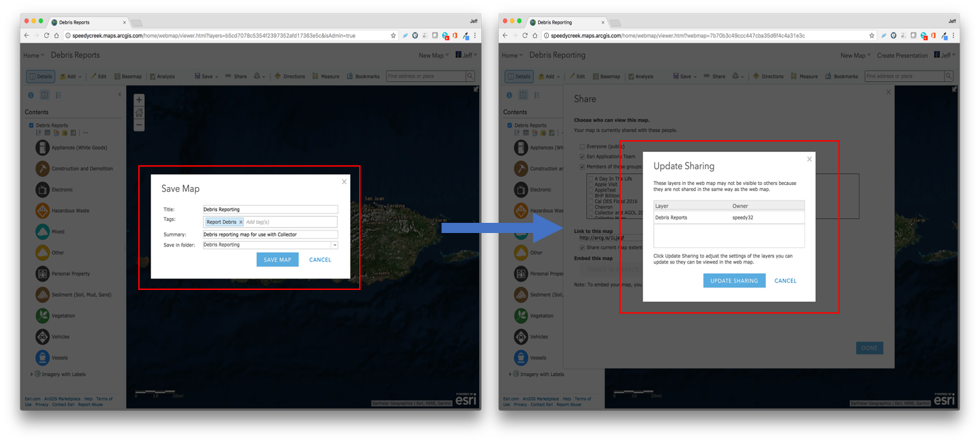Click Edit in Save Map window toolbar
The height and width of the screenshot is (443, 980).
click(99, 77)
